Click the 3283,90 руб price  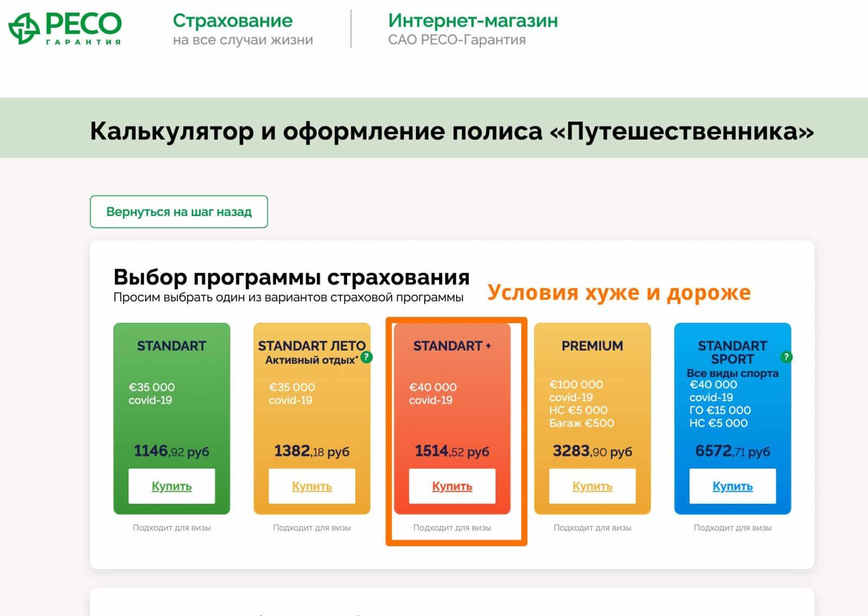[592, 451]
